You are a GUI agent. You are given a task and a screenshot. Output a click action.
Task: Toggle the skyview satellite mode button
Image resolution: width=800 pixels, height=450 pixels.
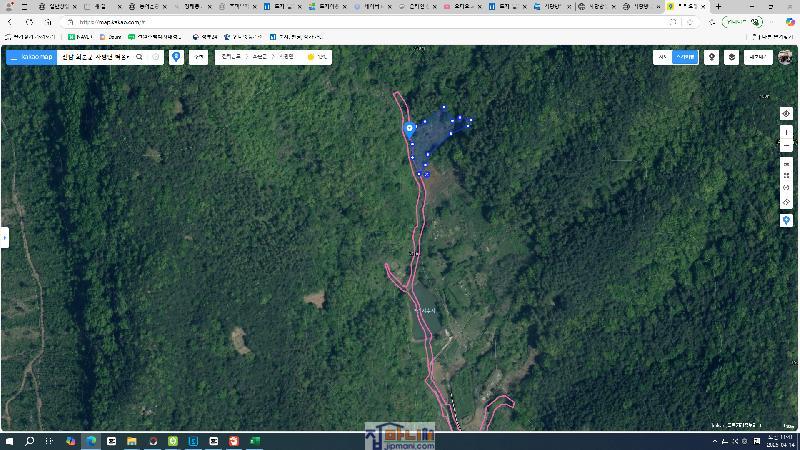tap(685, 57)
